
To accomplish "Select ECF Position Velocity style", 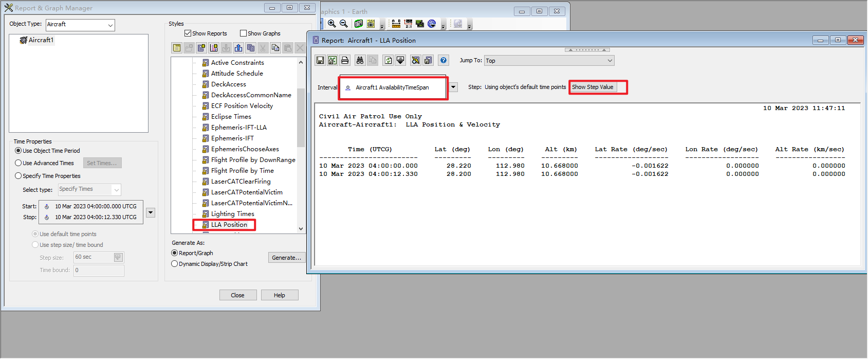I will [x=237, y=106].
